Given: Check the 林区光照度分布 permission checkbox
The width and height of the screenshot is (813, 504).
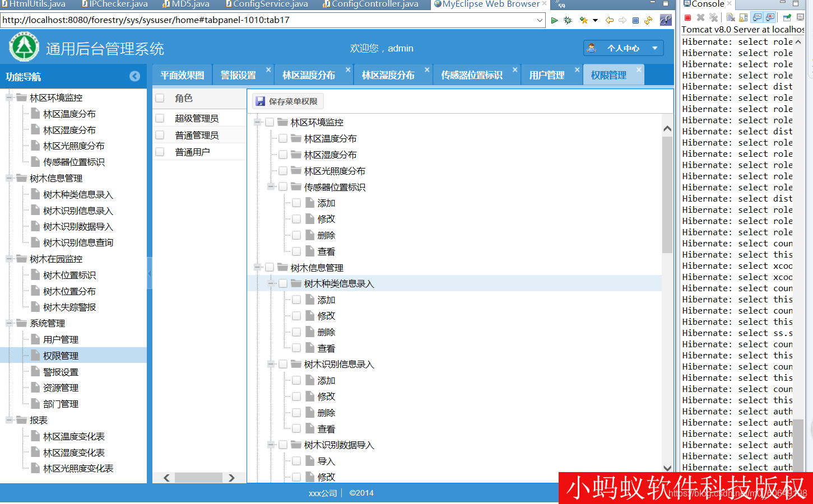Looking at the screenshot, I should 283,171.
